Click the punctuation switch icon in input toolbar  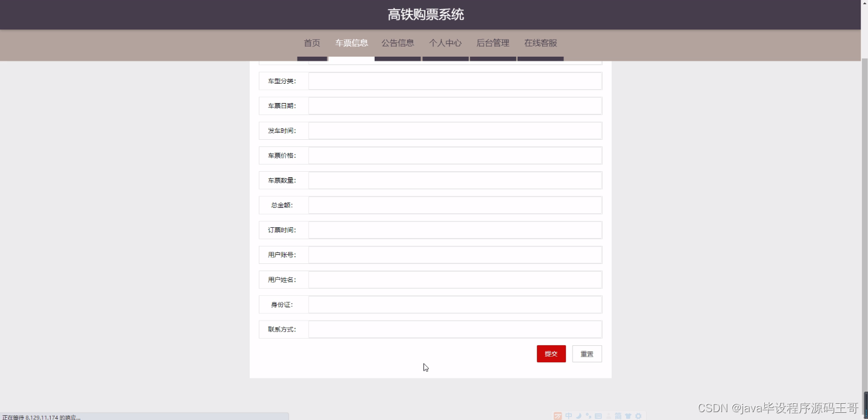click(588, 416)
